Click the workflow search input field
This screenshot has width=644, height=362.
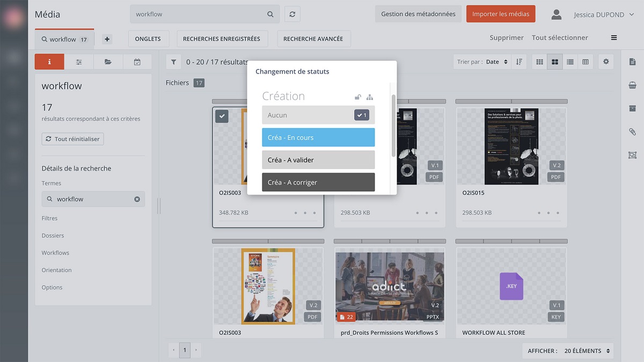coord(199,14)
